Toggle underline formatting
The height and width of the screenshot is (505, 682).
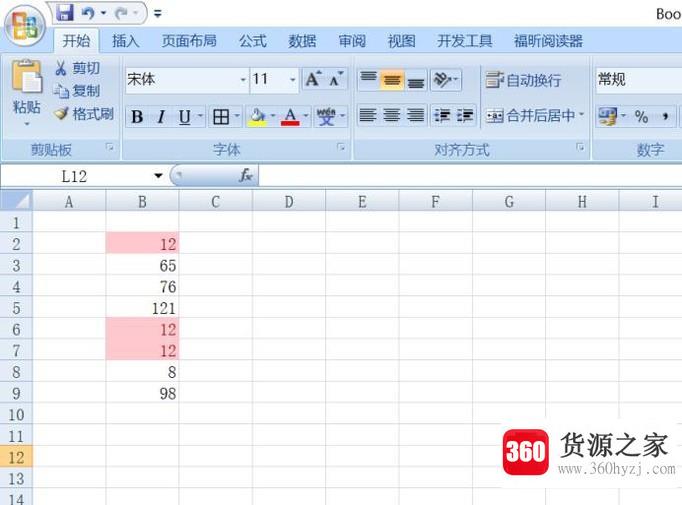(x=184, y=117)
